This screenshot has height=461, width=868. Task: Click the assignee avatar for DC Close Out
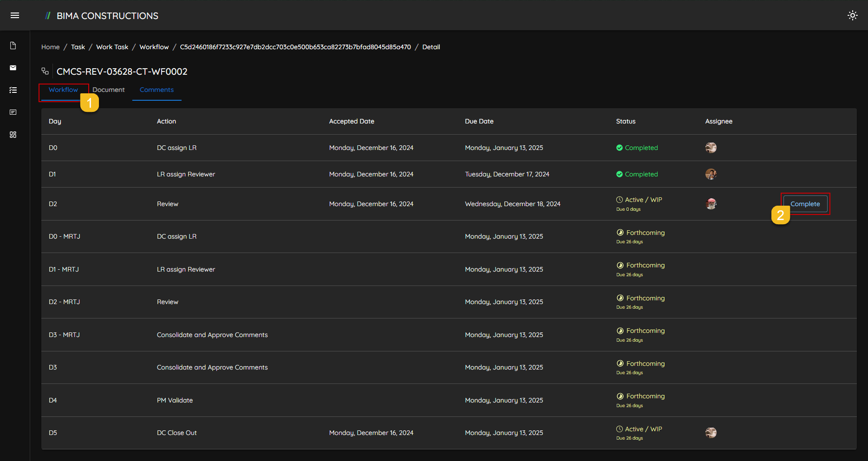(711, 433)
